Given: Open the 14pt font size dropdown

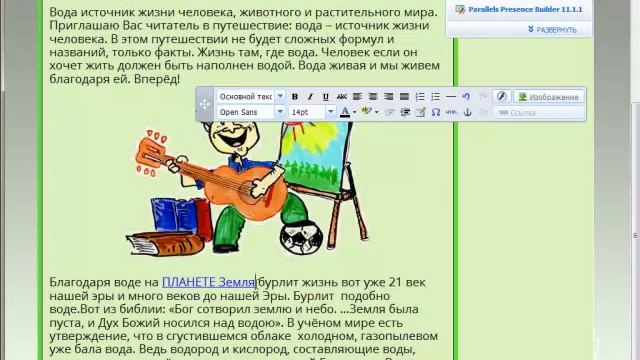Looking at the screenshot, I should click(330, 112).
